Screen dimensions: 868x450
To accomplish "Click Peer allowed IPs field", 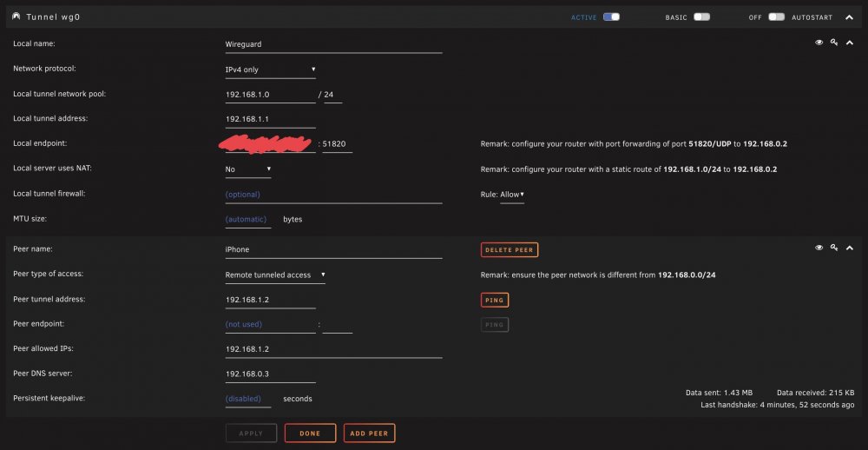I will click(x=333, y=350).
